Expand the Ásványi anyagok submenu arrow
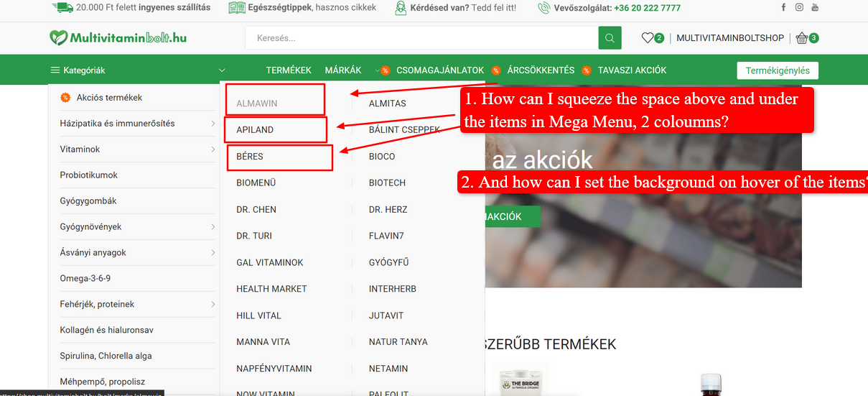The height and width of the screenshot is (396, 868). (213, 253)
